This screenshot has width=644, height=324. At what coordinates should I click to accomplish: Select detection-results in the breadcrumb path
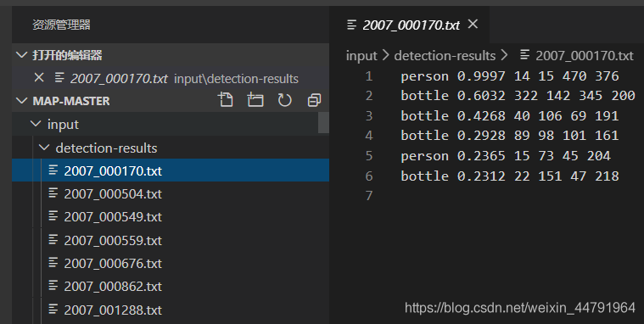pos(445,55)
